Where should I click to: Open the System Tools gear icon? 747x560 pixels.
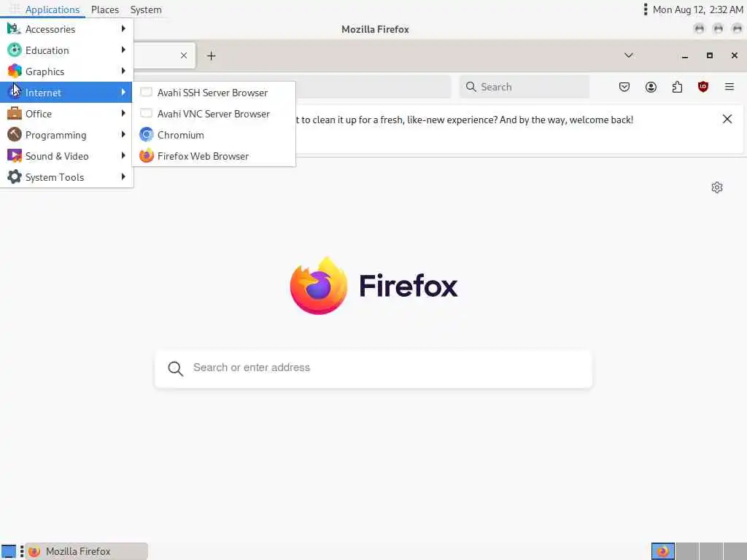pyautogui.click(x=15, y=176)
